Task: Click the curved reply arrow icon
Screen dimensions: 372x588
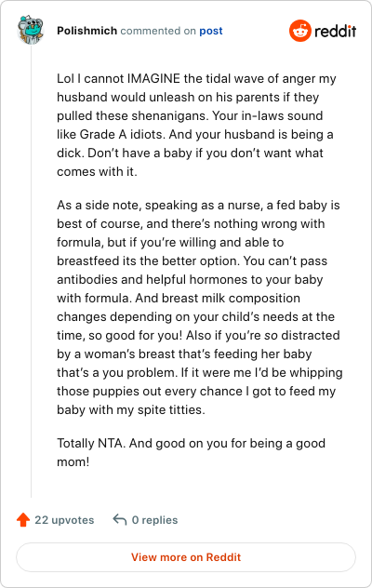Action: 120,520
